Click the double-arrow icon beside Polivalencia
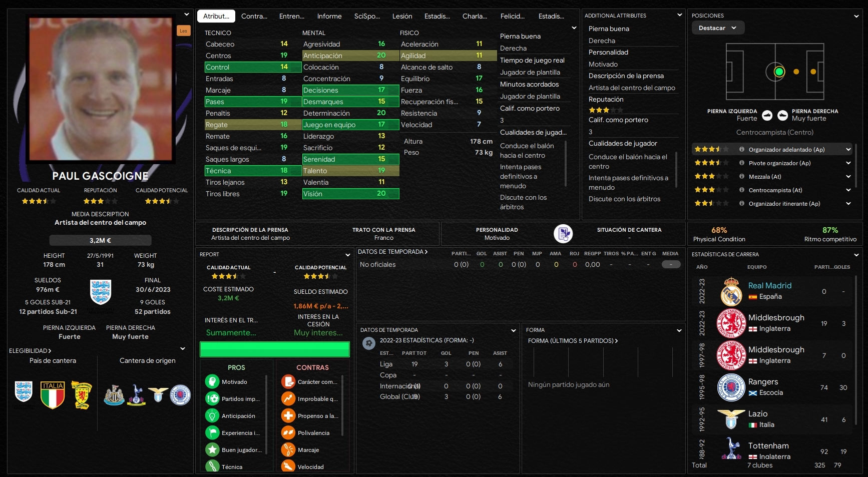868x477 pixels. click(x=288, y=433)
